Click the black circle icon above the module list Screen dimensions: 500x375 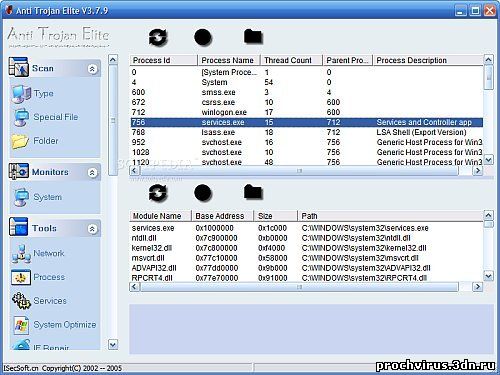click(x=203, y=193)
